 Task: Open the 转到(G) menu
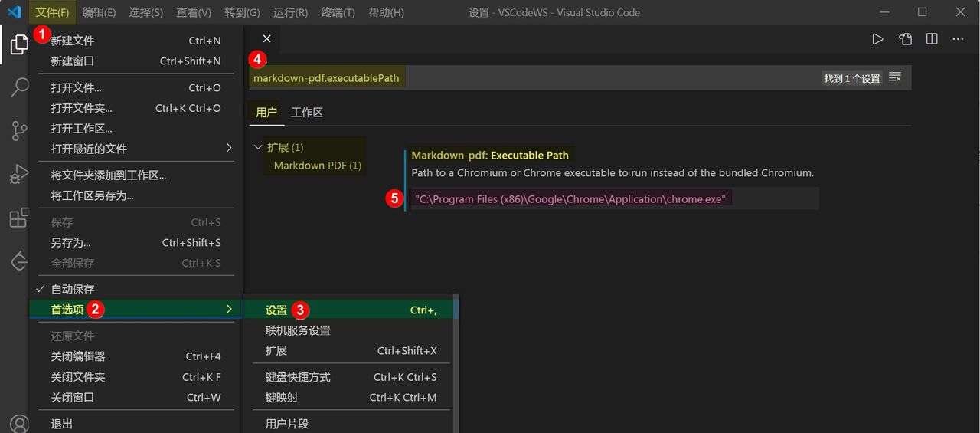(x=242, y=12)
